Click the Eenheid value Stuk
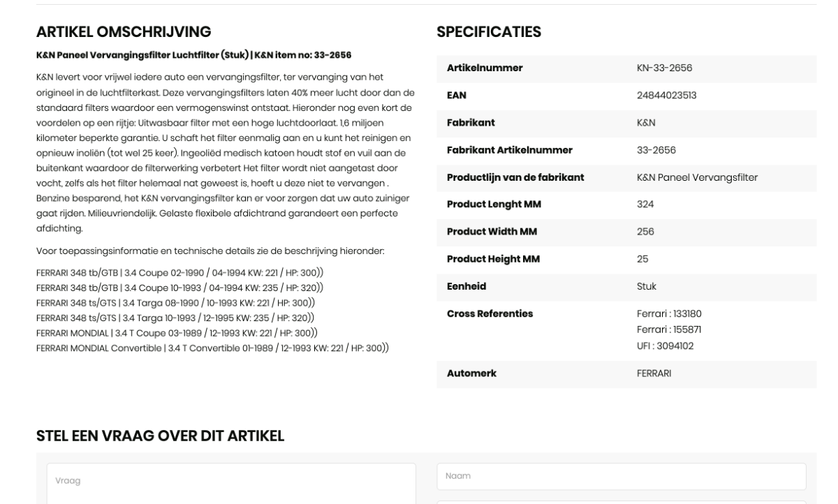This screenshot has height=504, width=838. pos(637,286)
